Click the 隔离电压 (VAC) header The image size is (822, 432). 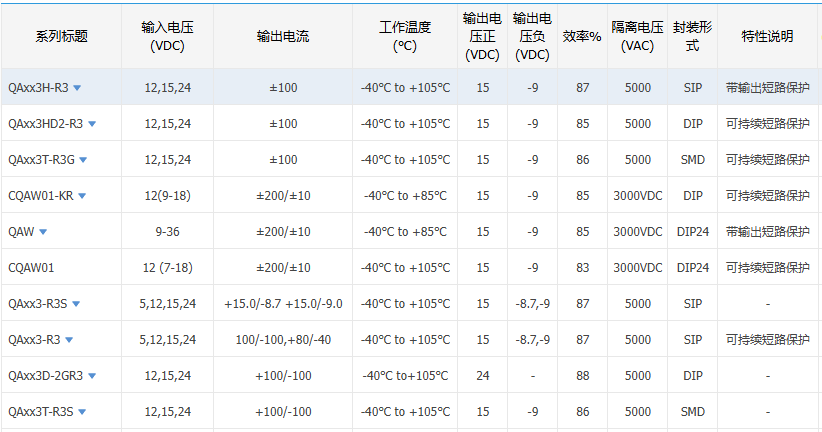[637, 37]
